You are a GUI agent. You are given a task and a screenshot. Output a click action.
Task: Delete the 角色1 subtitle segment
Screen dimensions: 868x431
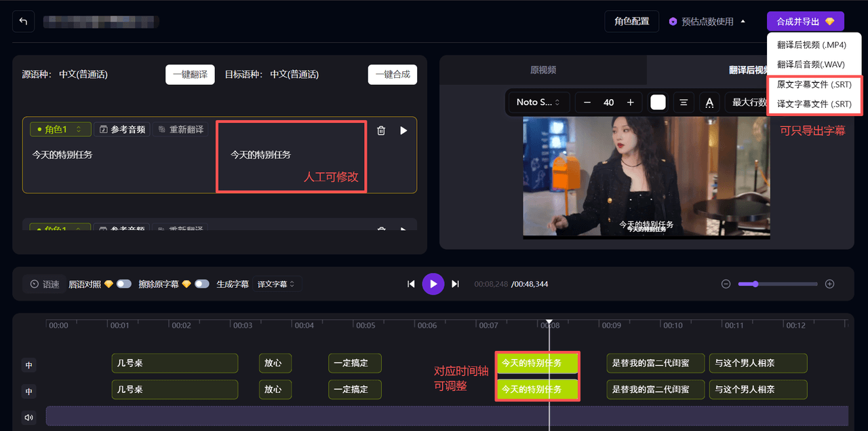(381, 130)
